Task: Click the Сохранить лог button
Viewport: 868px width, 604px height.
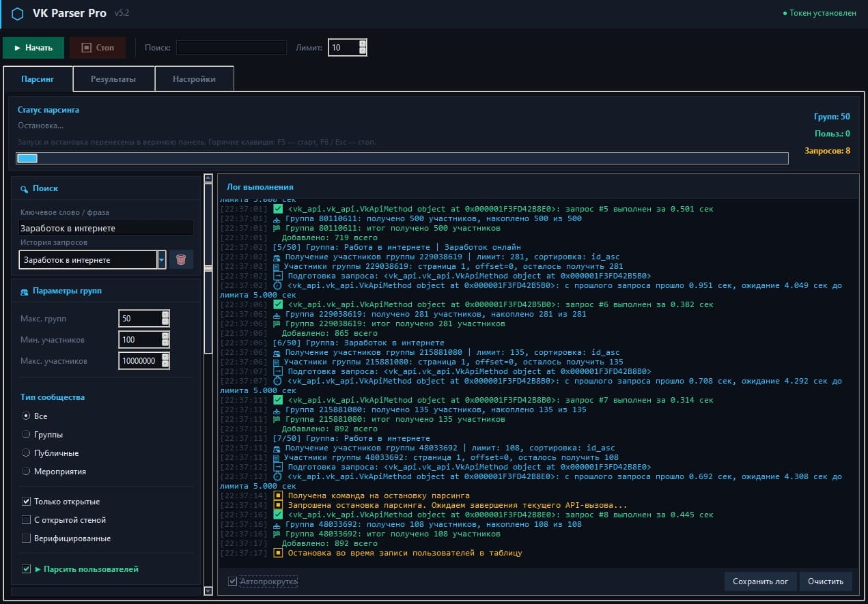Action: tap(760, 581)
